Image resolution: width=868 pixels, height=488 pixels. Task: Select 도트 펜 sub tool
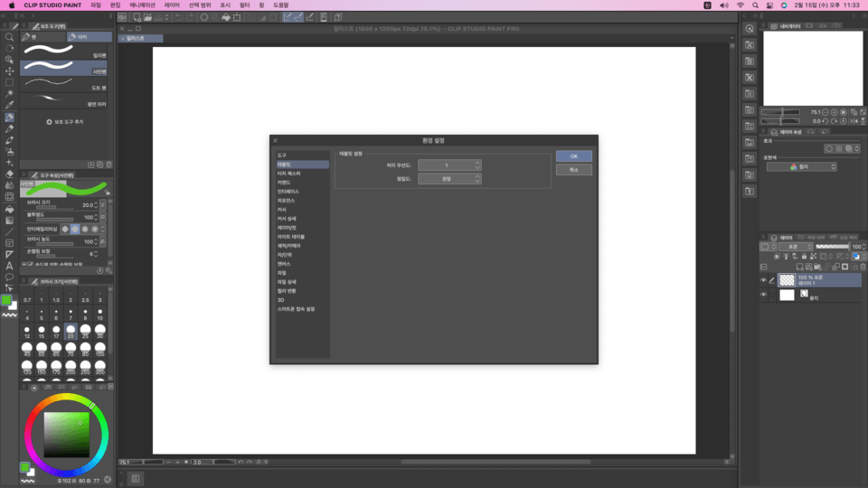(x=64, y=84)
